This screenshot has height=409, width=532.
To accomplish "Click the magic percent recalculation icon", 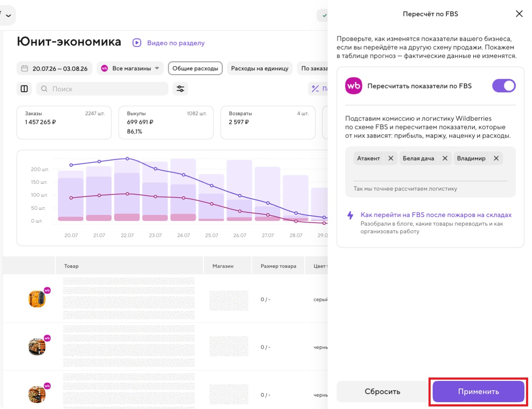I will pyautogui.click(x=315, y=89).
